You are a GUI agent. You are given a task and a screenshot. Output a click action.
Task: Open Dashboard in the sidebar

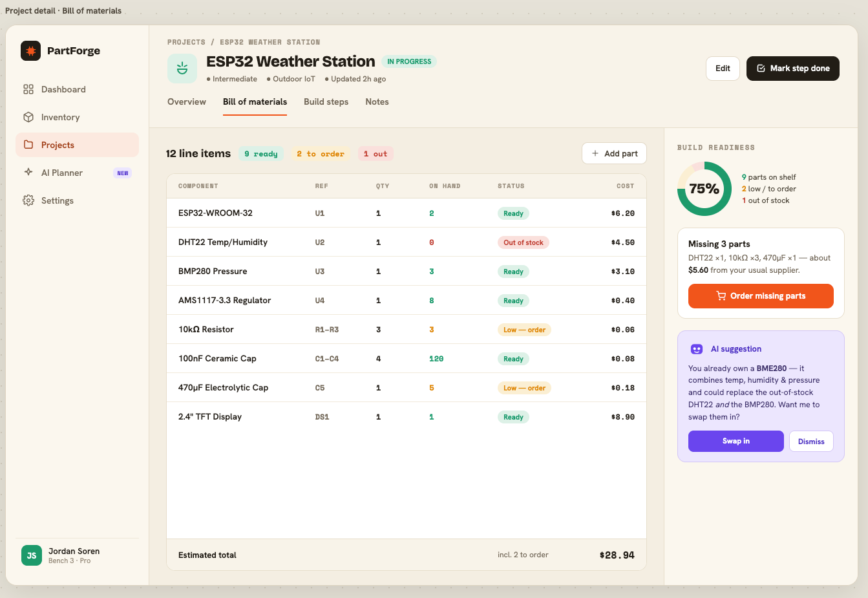point(77,89)
